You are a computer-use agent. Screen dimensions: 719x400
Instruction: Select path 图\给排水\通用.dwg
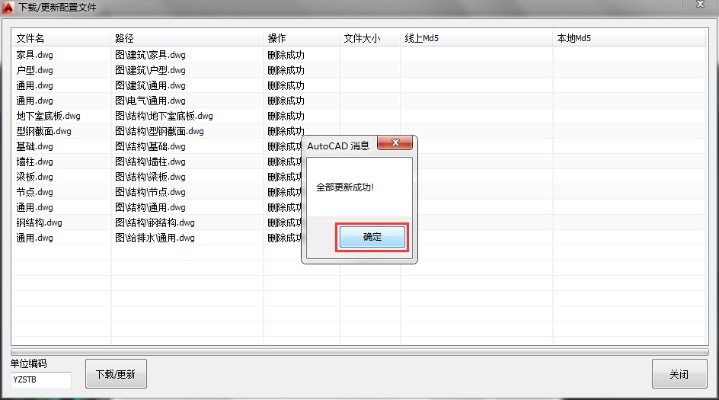[x=155, y=238]
